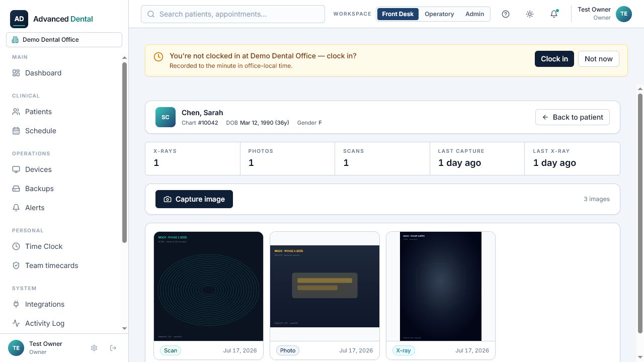Viewport: 644px width, 362px height.
Task: Open Dashboard in the sidebar
Action: click(x=60, y=73)
